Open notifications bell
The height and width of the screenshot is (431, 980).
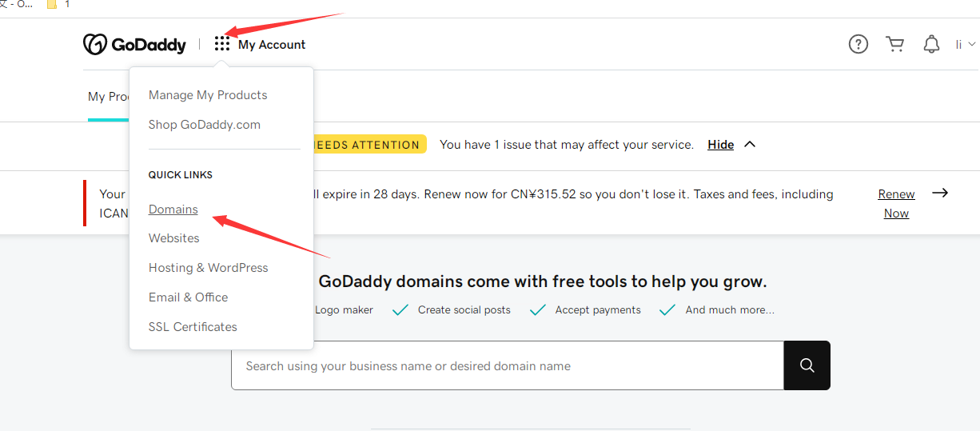[931, 44]
